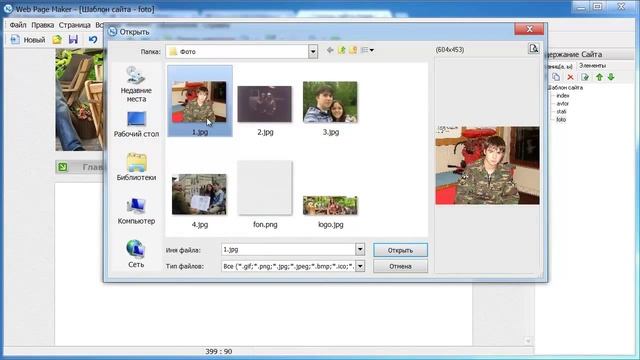Select the fon.png file
The width and height of the screenshot is (640, 360).
(x=265, y=188)
